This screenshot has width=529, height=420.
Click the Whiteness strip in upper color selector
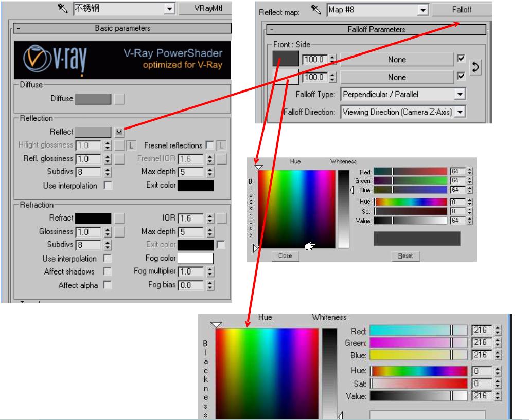click(343, 209)
